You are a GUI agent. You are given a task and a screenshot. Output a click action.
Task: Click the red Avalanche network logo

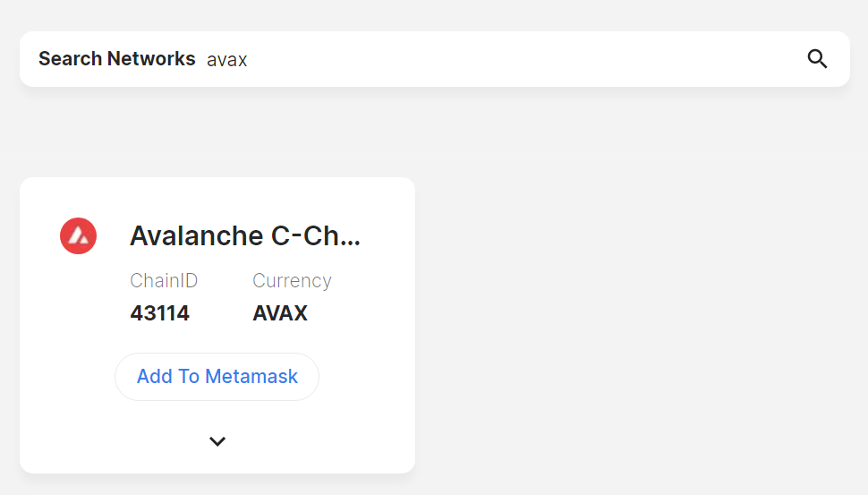tap(78, 235)
